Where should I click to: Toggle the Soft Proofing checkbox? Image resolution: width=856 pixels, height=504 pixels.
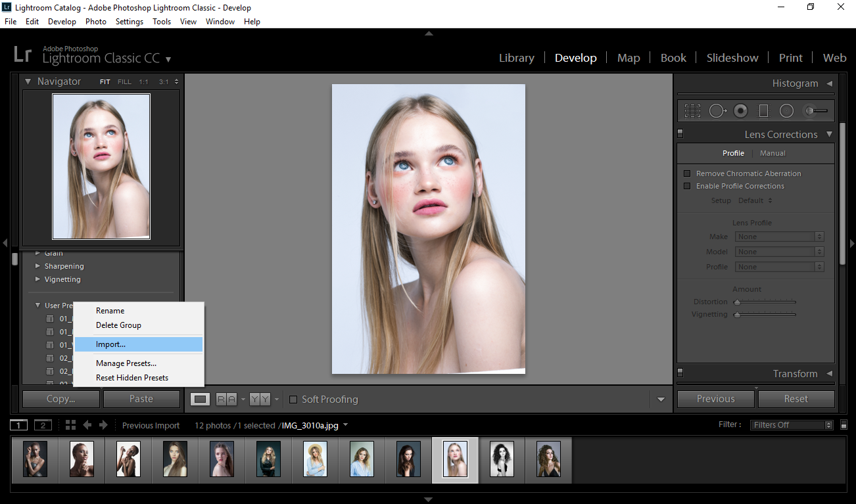click(x=294, y=400)
